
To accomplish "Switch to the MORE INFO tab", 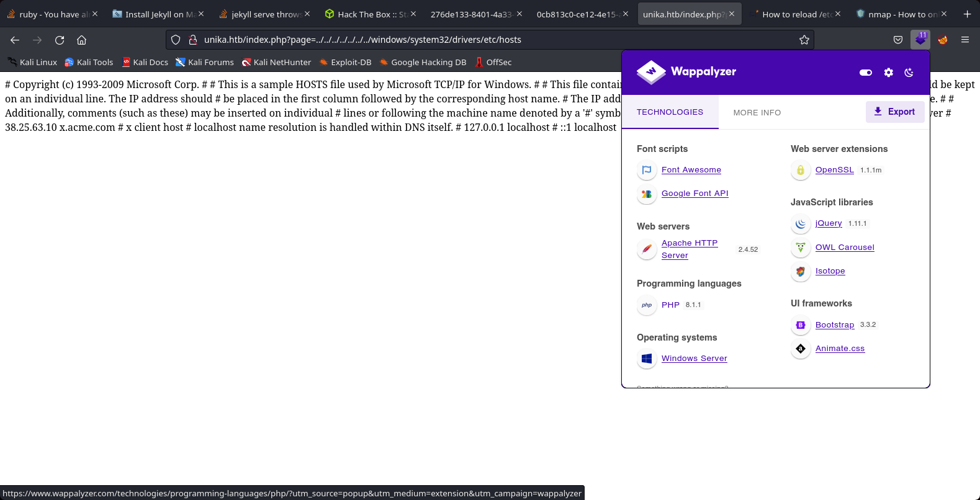I will [757, 112].
